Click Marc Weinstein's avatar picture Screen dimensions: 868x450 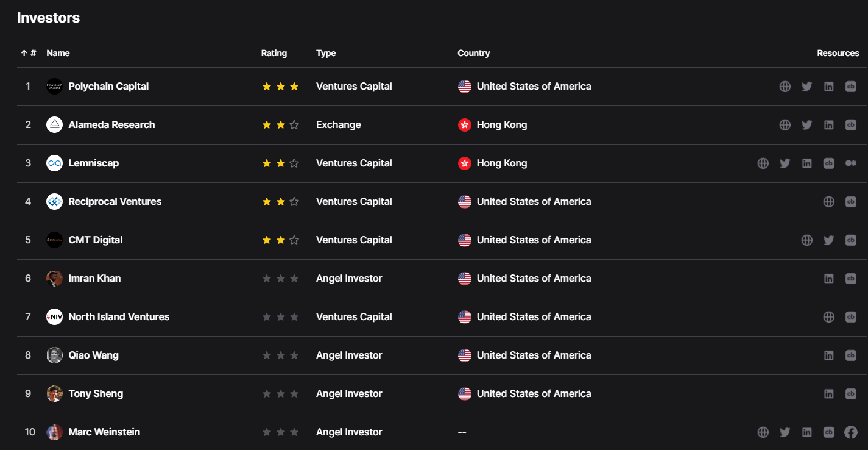click(55, 432)
